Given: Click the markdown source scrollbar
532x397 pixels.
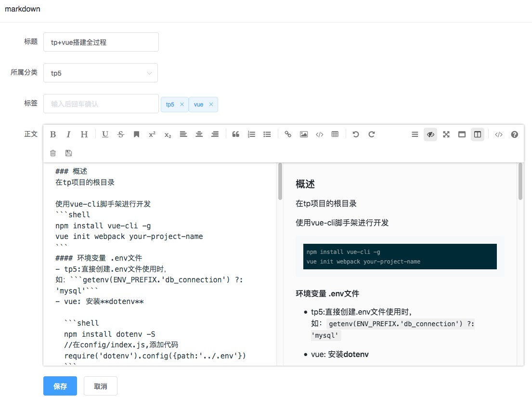Looking at the screenshot, I should [280, 182].
